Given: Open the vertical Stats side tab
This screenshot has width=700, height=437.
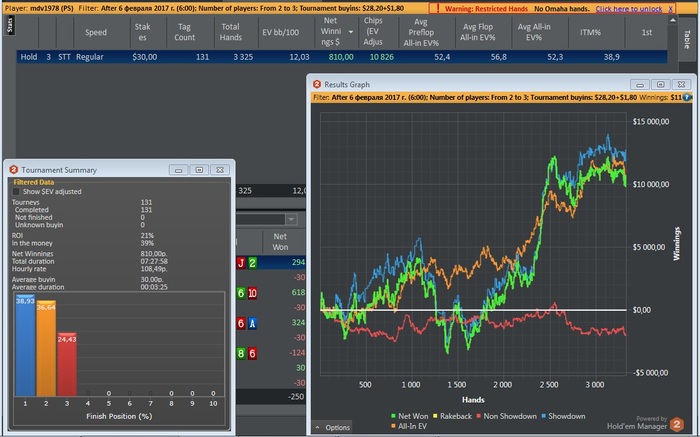Looking at the screenshot, I should coord(10,25).
